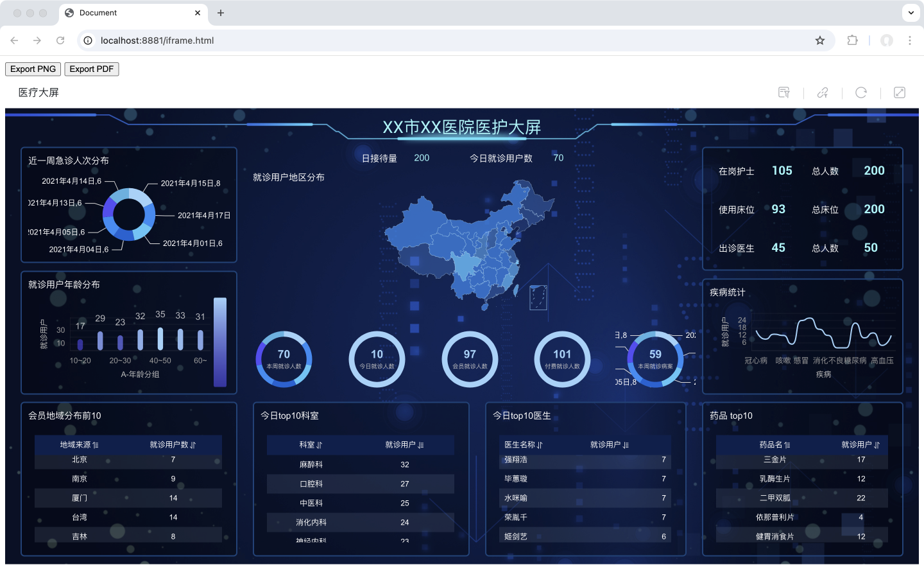Viewport: 924px width, 578px height.
Task: Click the linked-filter chain icon
Action: (x=823, y=92)
